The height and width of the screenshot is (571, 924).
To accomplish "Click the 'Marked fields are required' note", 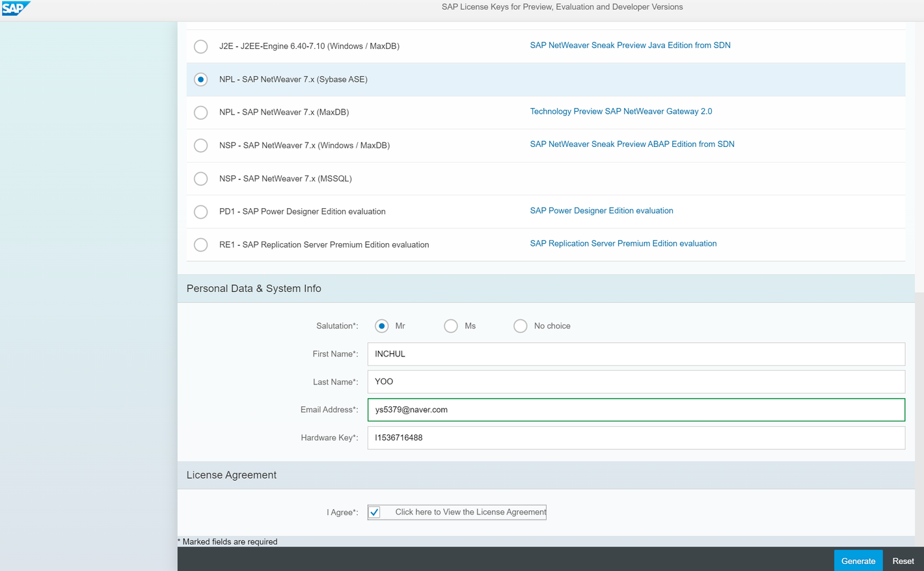I will tap(228, 542).
